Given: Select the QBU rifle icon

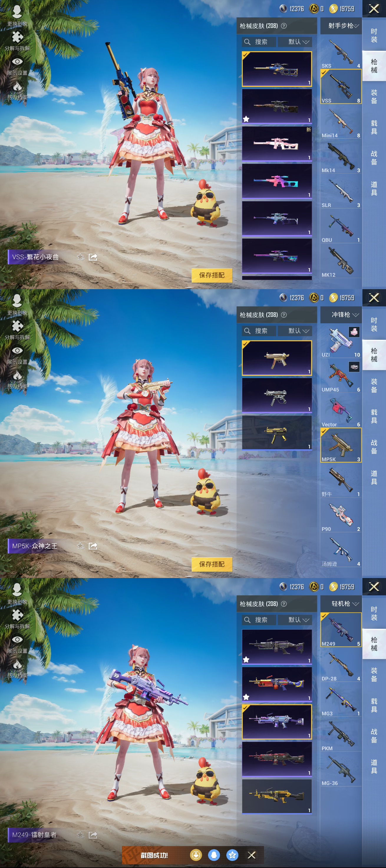Looking at the screenshot, I should tap(341, 226).
